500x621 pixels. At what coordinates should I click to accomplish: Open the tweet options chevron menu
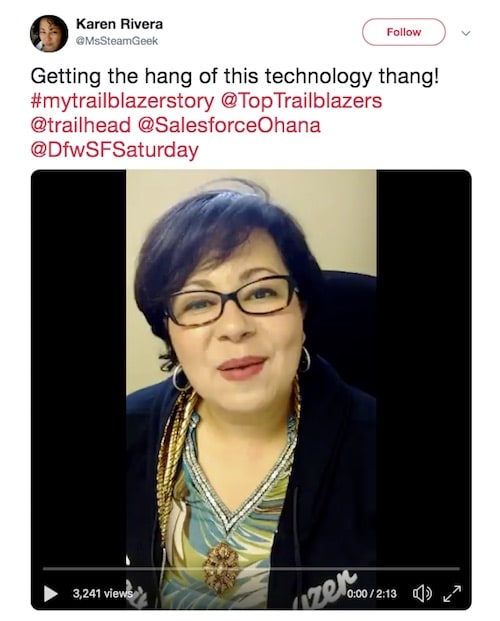pos(466,33)
